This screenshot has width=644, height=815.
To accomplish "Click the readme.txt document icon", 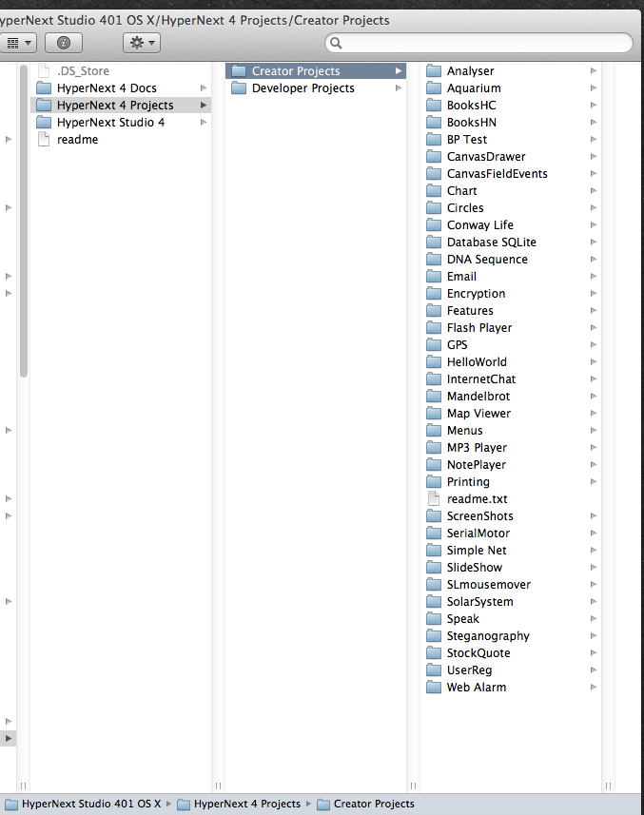I will point(434,499).
